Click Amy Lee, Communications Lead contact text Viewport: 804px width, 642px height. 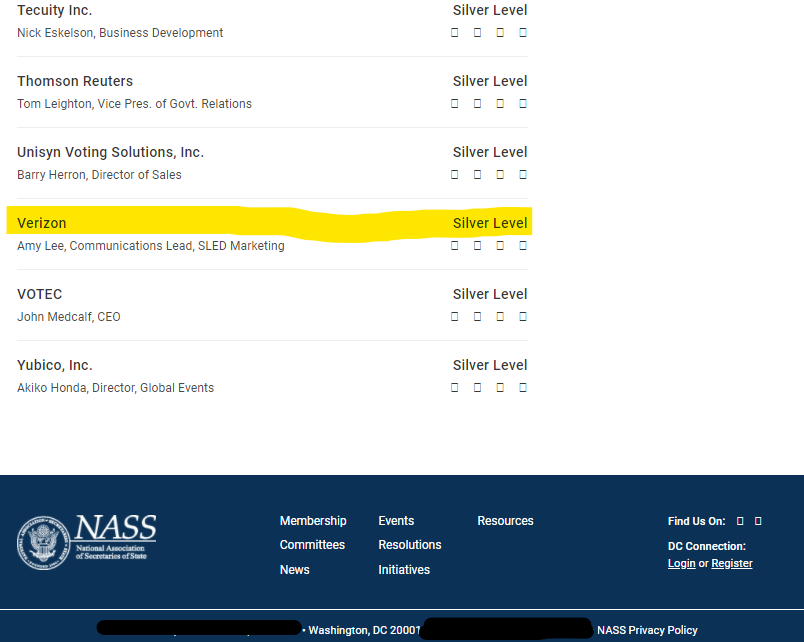point(151,246)
